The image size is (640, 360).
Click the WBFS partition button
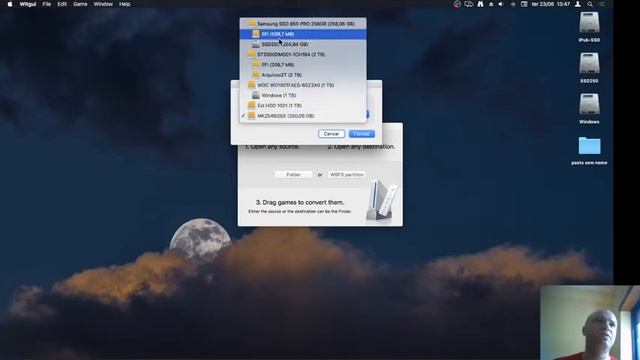[x=347, y=174]
